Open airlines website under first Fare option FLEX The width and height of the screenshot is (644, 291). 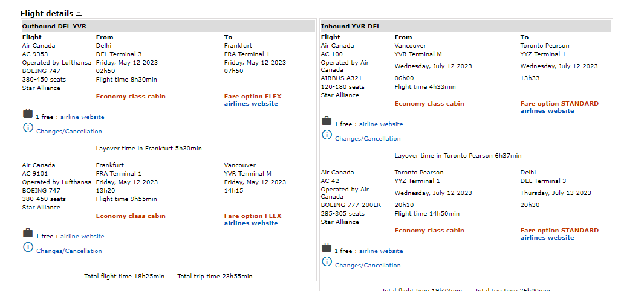(251, 104)
